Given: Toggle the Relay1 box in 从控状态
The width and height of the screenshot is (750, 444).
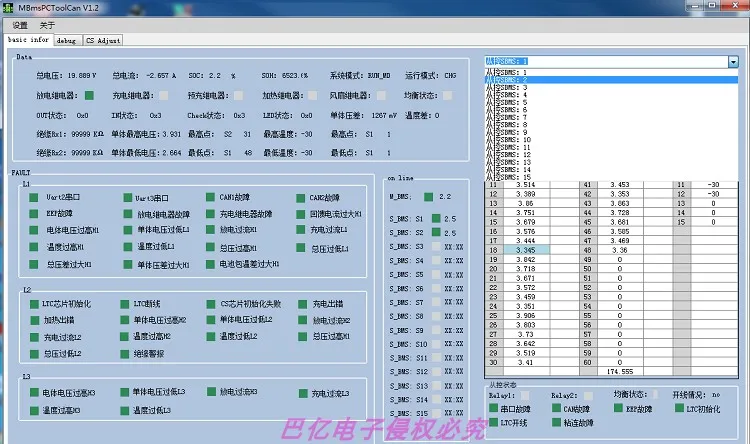Looking at the screenshot, I should [x=525, y=395].
